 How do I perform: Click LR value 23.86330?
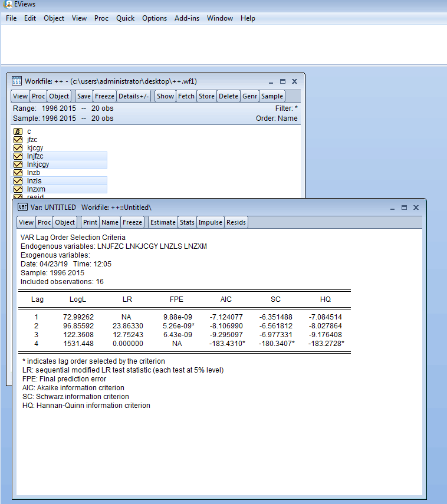coord(127,326)
